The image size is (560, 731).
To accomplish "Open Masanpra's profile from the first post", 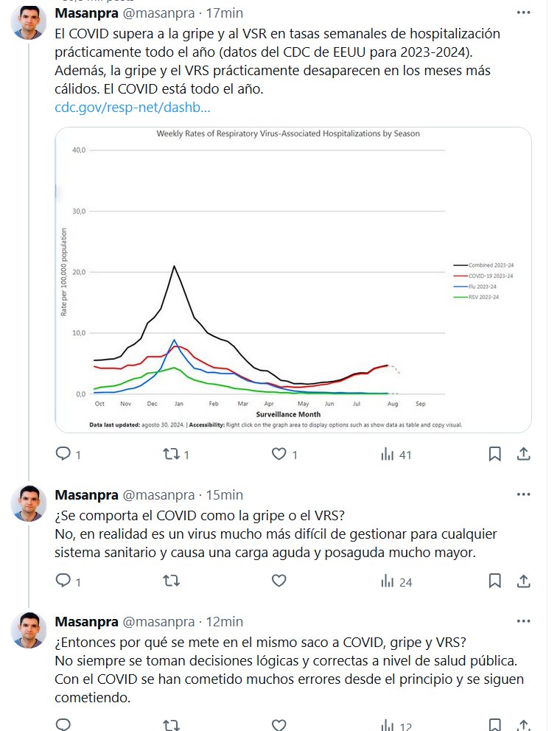I will click(x=29, y=24).
